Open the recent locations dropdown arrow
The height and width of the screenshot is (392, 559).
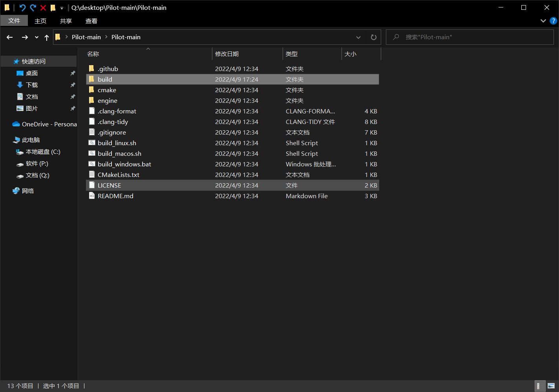point(37,38)
